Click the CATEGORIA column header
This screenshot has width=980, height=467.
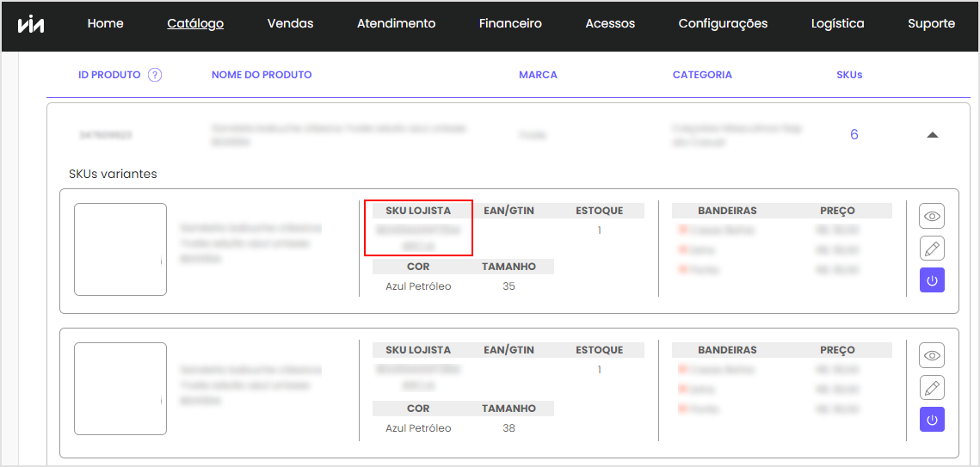tap(702, 75)
